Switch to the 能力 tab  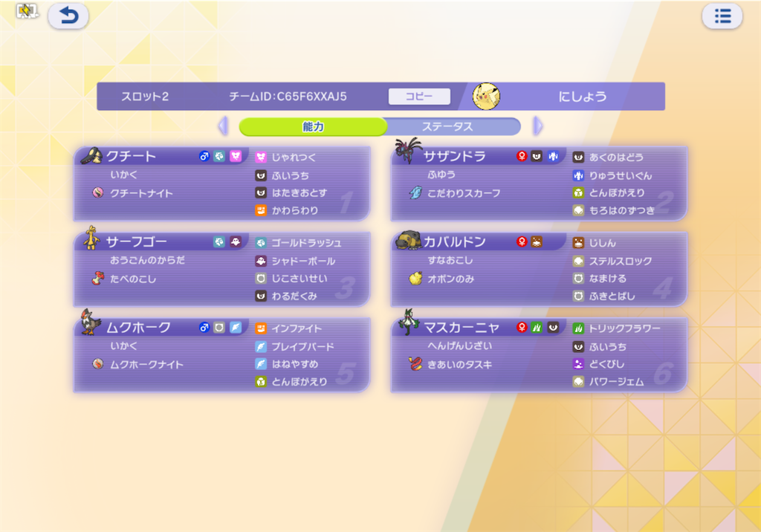[313, 127]
